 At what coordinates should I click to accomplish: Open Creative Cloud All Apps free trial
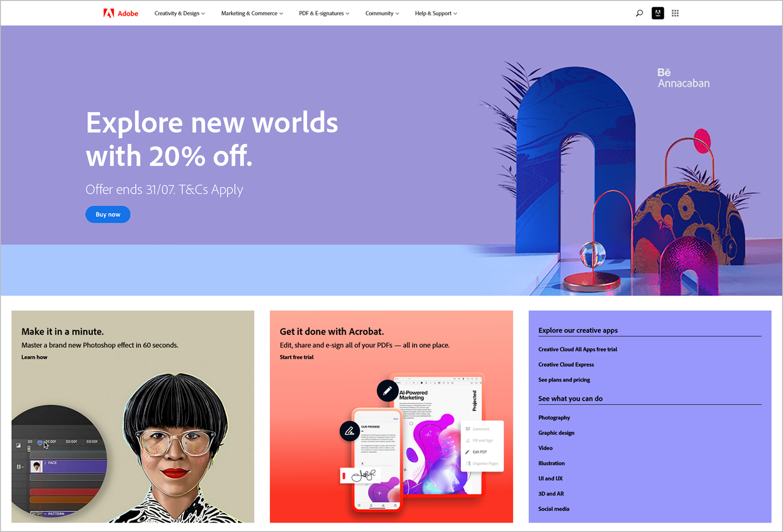tap(578, 349)
